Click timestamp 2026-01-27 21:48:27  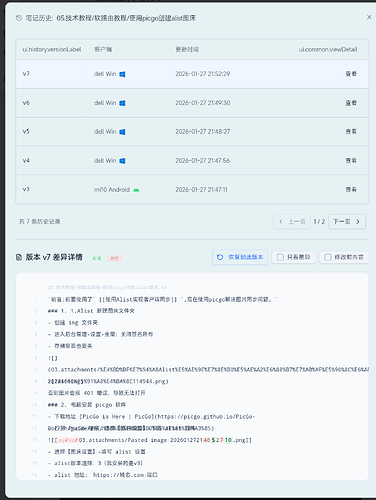pos(203,131)
